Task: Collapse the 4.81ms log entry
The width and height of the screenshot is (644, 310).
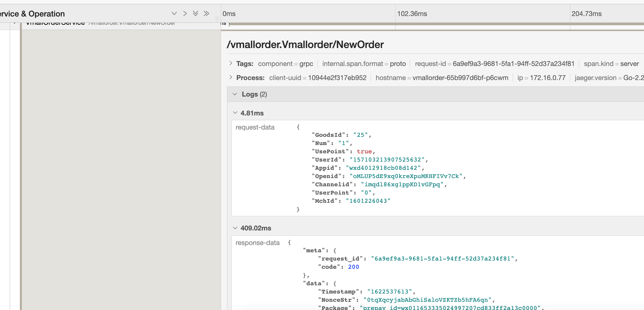Action: [x=235, y=113]
